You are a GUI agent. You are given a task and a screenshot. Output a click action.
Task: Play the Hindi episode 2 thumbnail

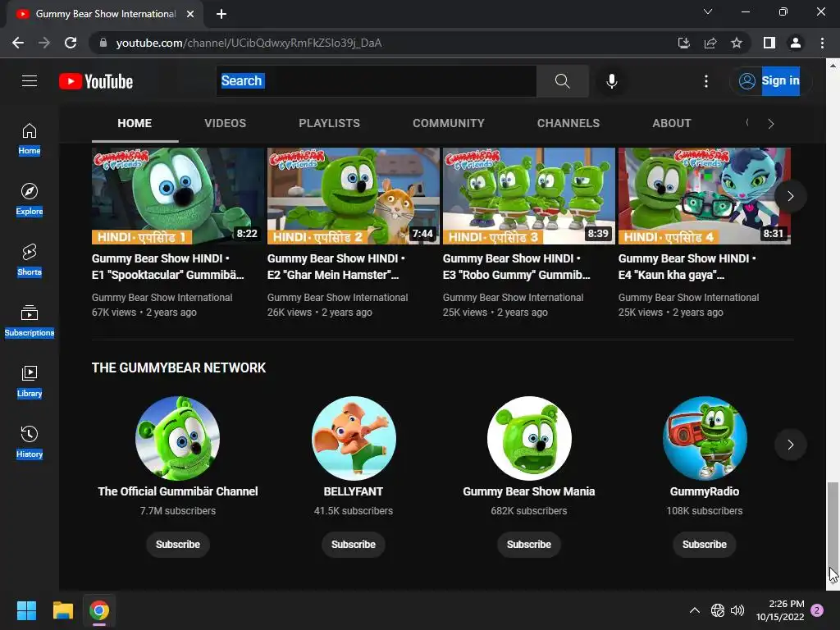click(353, 196)
